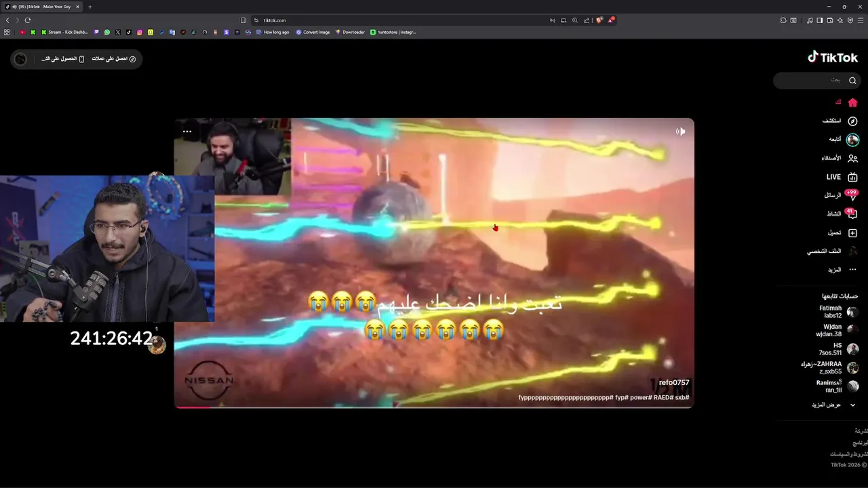The width and height of the screenshot is (868, 488).
Task: Open the Explore (استكشف) page in sidebar
Action: [841, 121]
